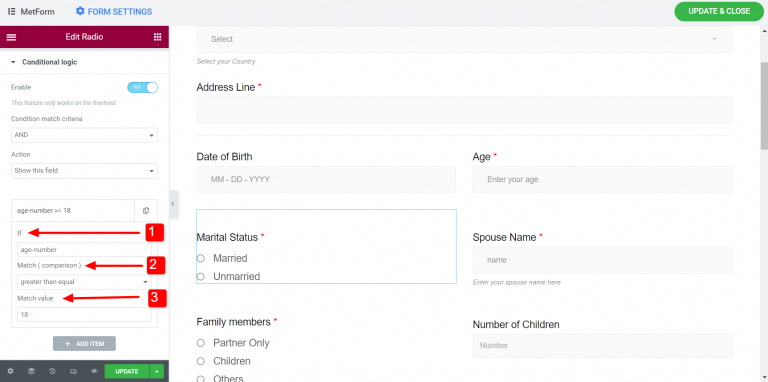
Task: Open the Form Settings tab
Action: click(x=114, y=11)
